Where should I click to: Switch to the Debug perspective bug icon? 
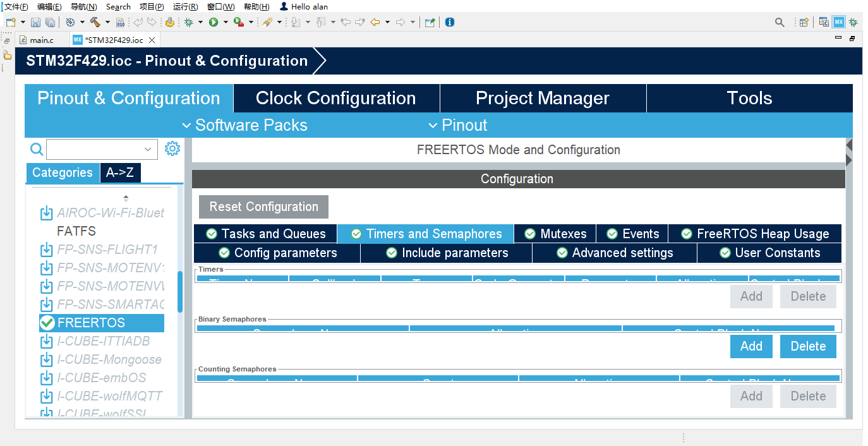853,22
